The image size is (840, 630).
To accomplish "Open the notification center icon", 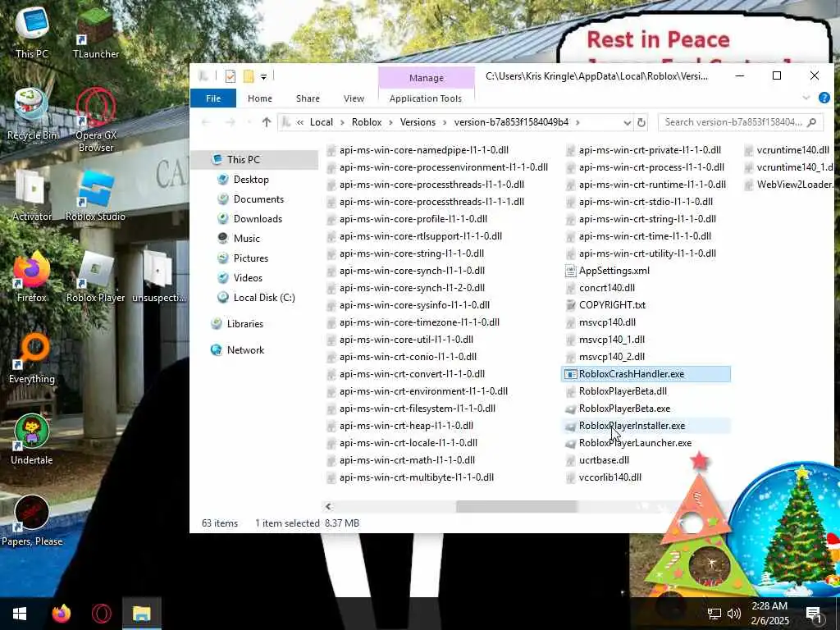I will (814, 614).
